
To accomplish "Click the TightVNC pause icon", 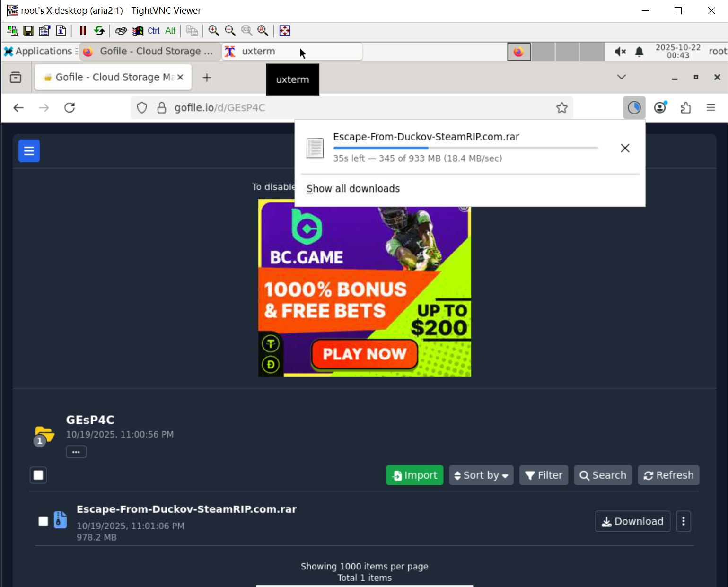I will coord(83,31).
